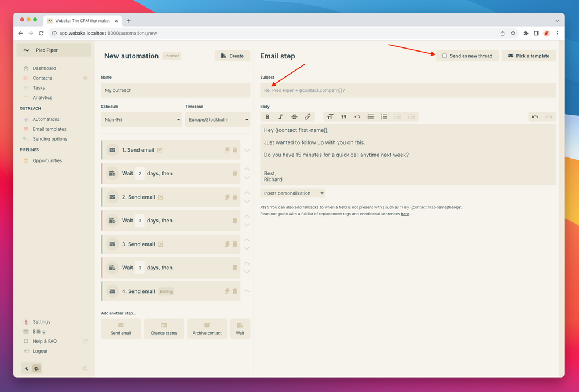The image size is (579, 392).
Task: Delete the Wait 2 days step
Action: tap(235, 174)
